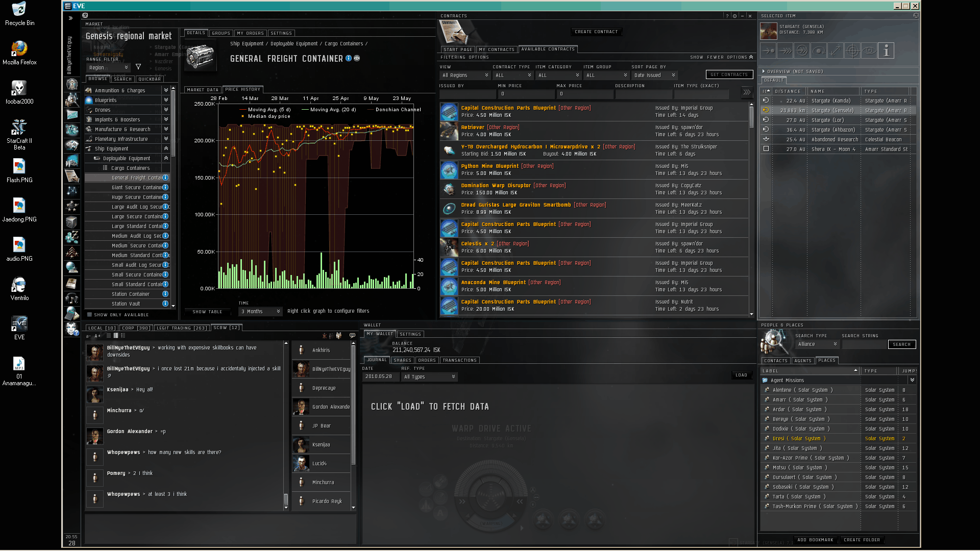The width and height of the screenshot is (980, 551).
Task: Click info icon beside General Freight Container title
Action: coord(349,58)
